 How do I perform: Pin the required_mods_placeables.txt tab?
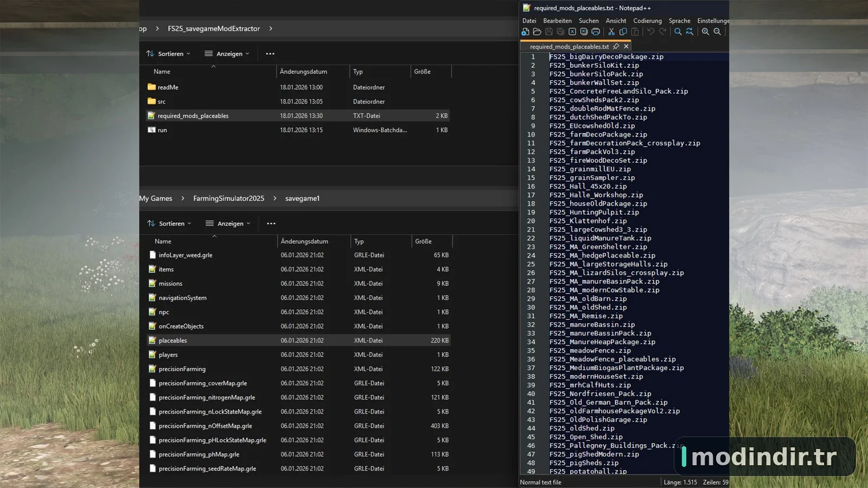pyautogui.click(x=616, y=47)
